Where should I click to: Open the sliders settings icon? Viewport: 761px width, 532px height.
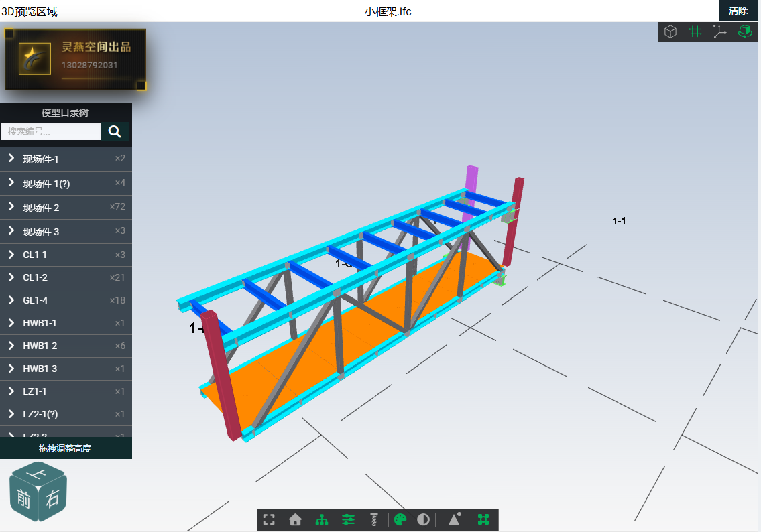[x=348, y=520]
